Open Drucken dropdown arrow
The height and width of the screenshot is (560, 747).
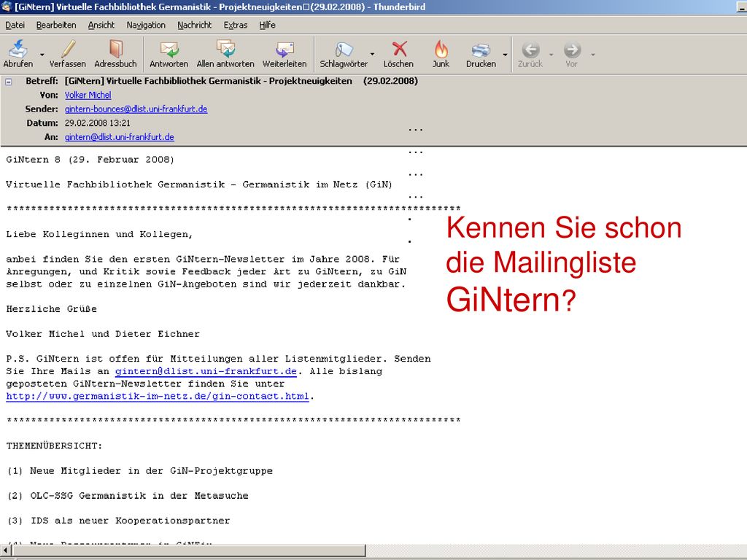pyautogui.click(x=505, y=54)
